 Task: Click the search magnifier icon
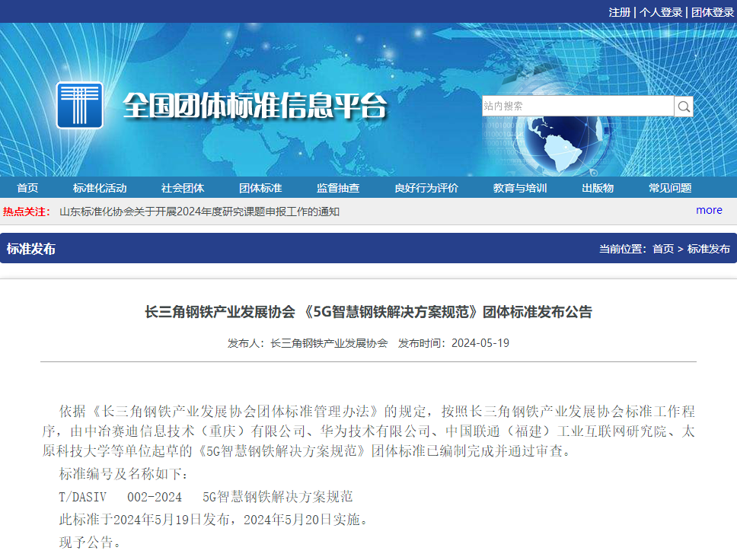(684, 107)
